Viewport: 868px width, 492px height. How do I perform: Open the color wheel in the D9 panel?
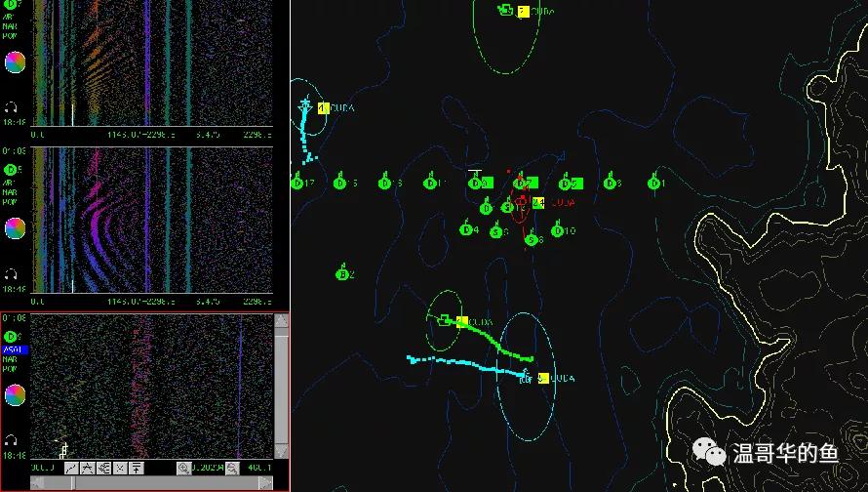coord(15,395)
